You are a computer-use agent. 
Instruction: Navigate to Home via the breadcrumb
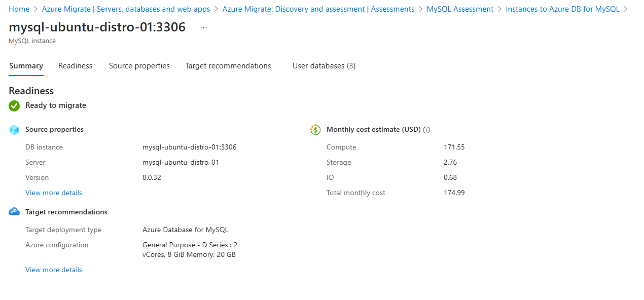click(19, 9)
